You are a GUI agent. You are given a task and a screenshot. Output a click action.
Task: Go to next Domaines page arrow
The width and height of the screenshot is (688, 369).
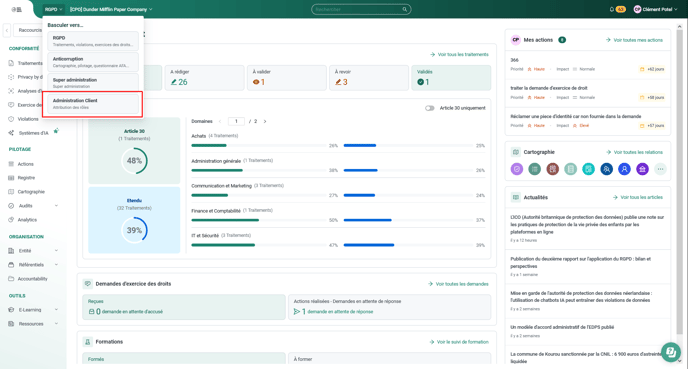pyautogui.click(x=265, y=122)
